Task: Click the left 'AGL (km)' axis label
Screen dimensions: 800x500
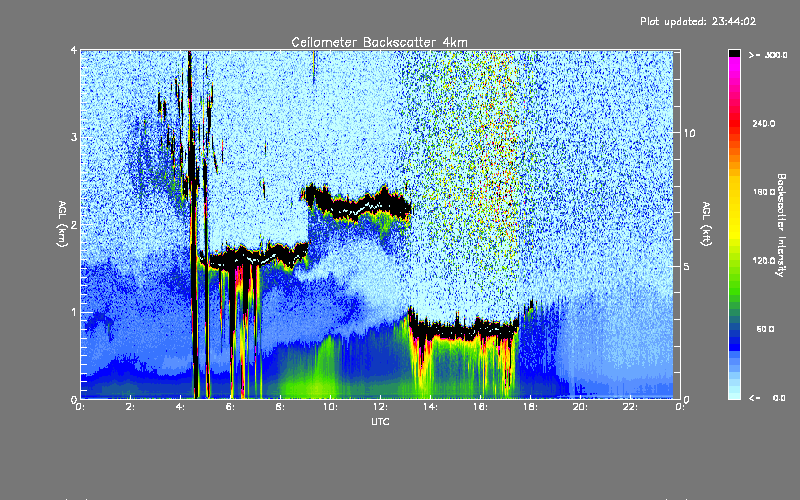Action: [x=62, y=223]
